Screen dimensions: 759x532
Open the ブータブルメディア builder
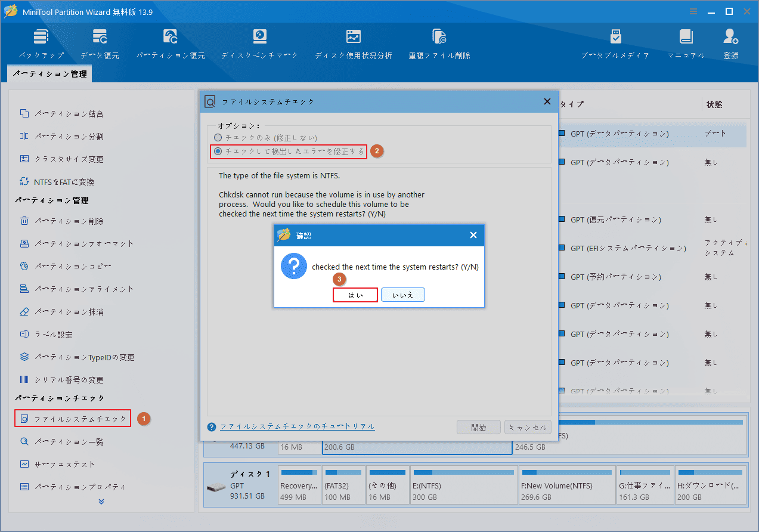click(615, 44)
